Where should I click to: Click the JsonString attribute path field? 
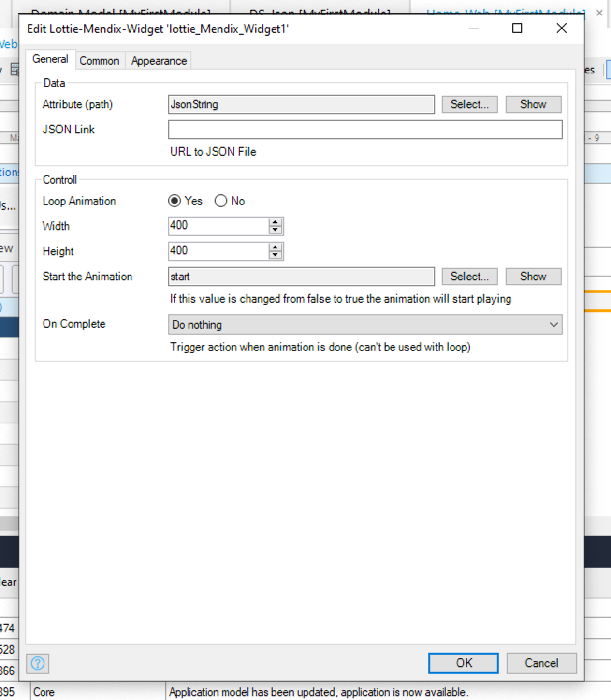pyautogui.click(x=301, y=104)
